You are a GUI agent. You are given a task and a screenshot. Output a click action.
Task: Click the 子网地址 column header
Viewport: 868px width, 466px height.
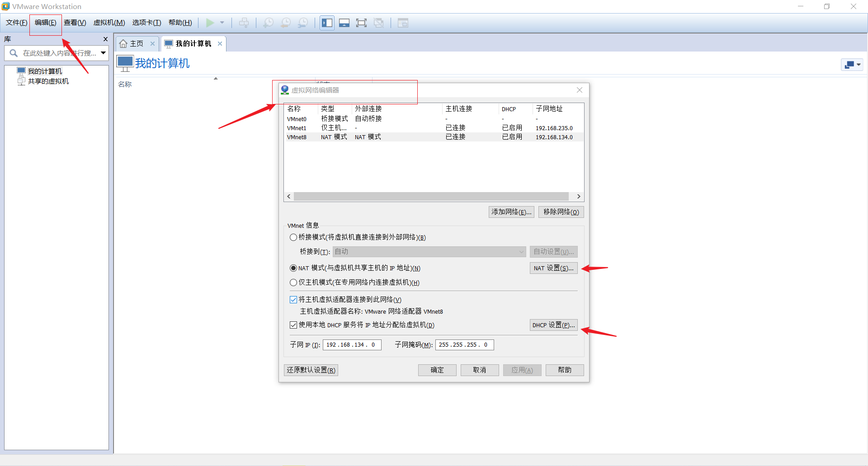pyautogui.click(x=549, y=108)
